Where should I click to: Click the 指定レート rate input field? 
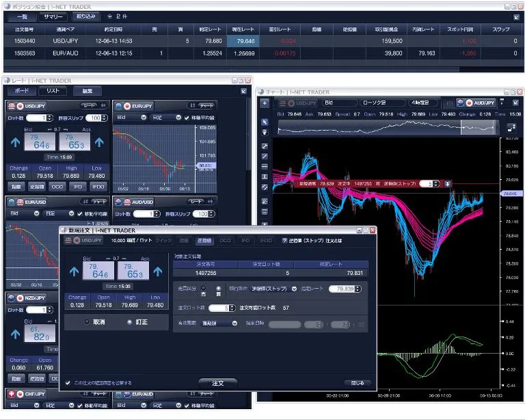pos(345,289)
